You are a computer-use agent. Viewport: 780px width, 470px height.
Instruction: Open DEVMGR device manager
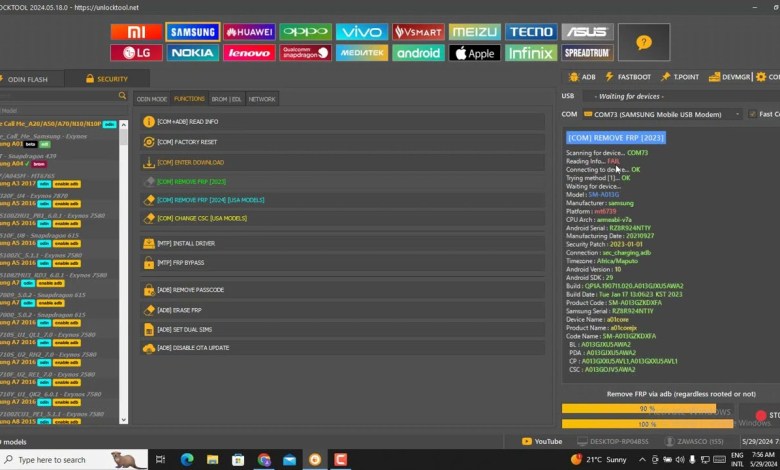pos(729,77)
